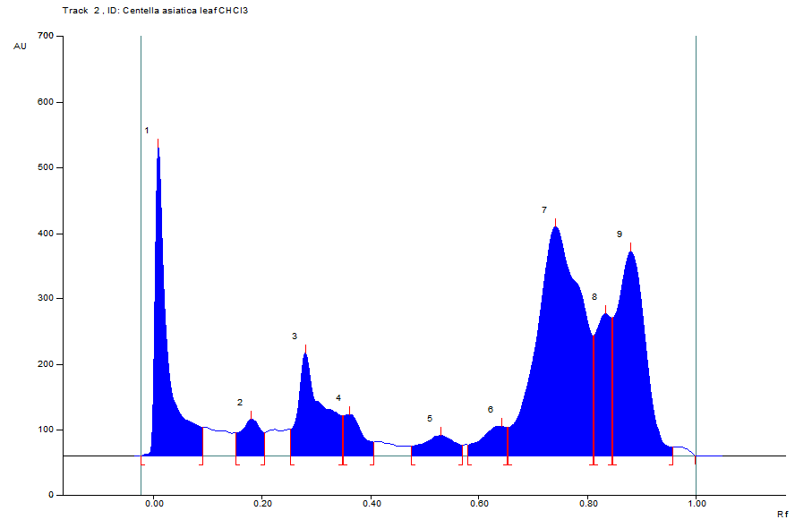
Task: Click the peak 5 number label
Action: 430,419
